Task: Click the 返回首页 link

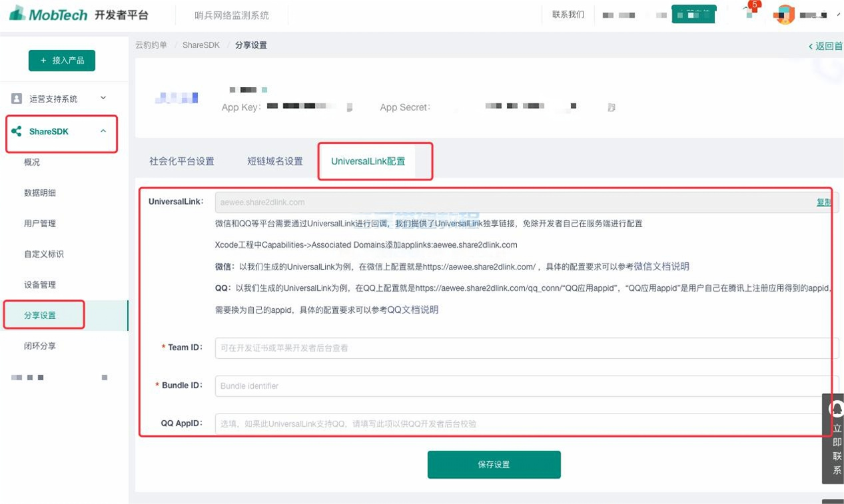Action: tap(825, 46)
